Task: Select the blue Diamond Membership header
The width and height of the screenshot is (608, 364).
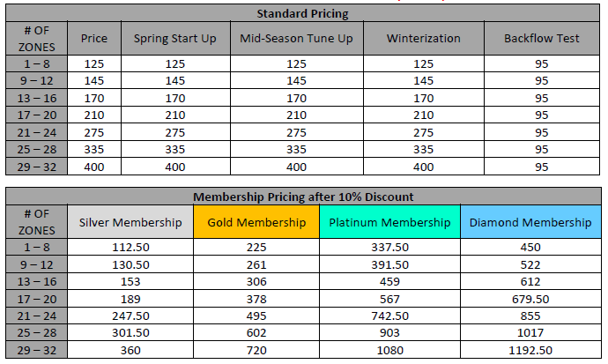Action: [x=530, y=222]
